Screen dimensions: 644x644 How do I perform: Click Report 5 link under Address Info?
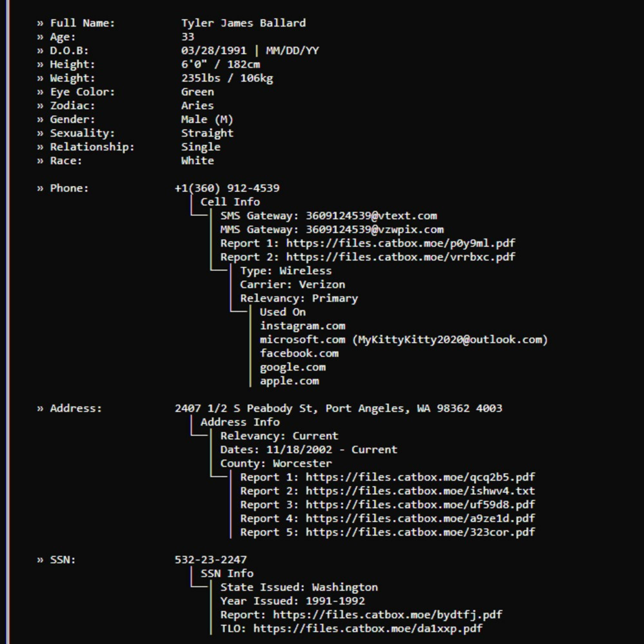tap(420, 532)
